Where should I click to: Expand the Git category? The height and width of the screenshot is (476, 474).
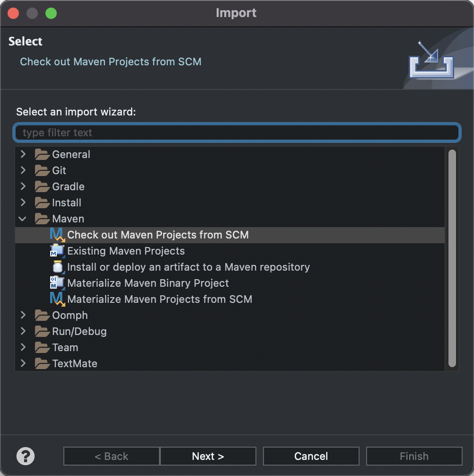click(23, 170)
